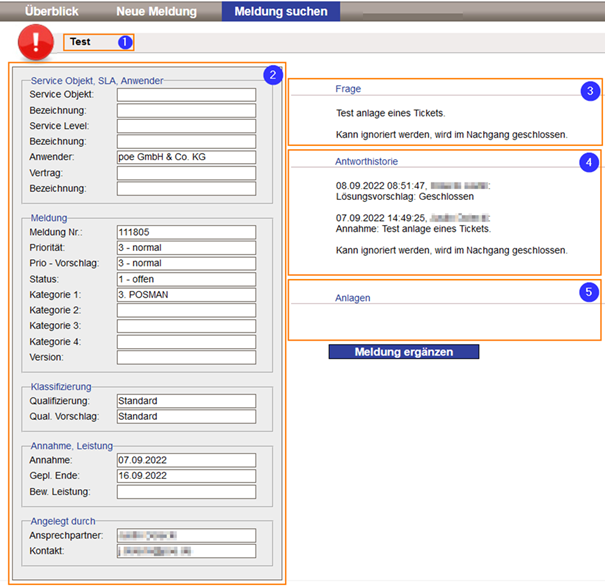Switch to the Neue Meldung tab
Viewport: 605px width, 587px height.
[x=156, y=12]
